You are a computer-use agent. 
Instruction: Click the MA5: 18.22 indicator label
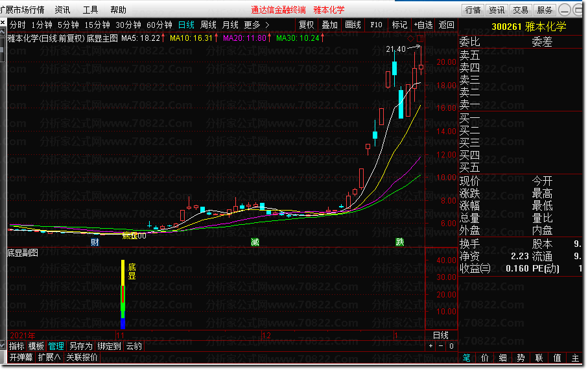point(143,38)
